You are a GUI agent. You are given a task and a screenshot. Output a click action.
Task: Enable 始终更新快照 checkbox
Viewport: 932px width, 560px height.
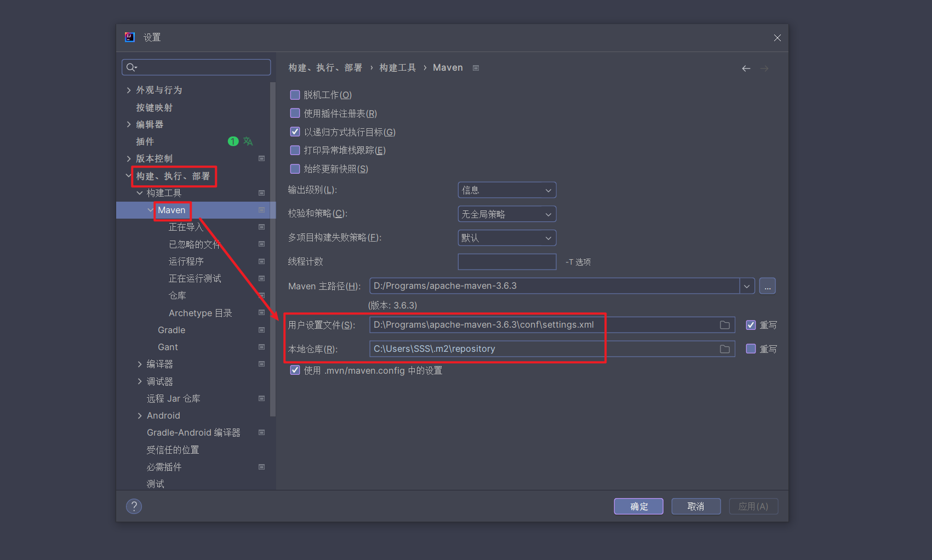tap(295, 169)
